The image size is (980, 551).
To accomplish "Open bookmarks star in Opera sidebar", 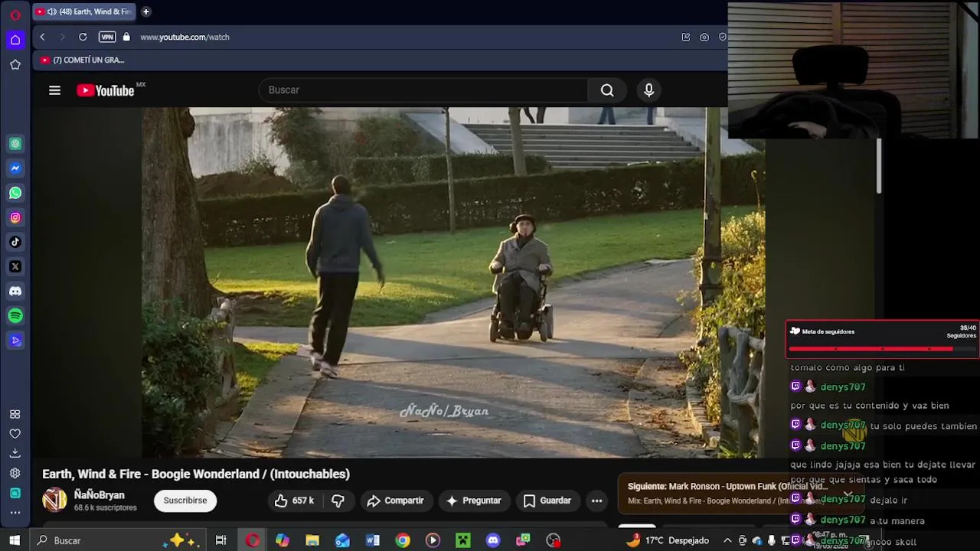I will coord(15,64).
